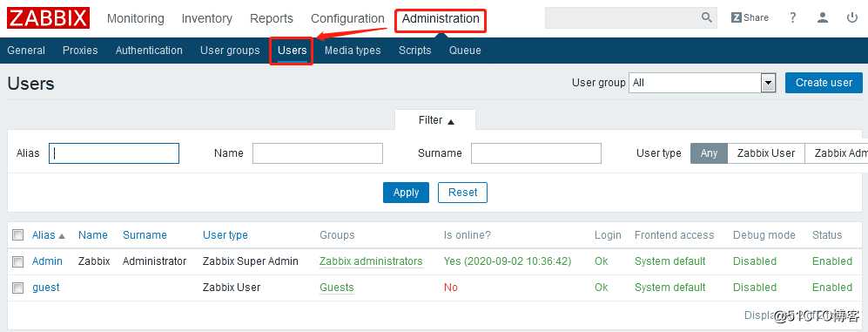Click System default frontend access for Admin
868x332 pixels.
[670, 261]
